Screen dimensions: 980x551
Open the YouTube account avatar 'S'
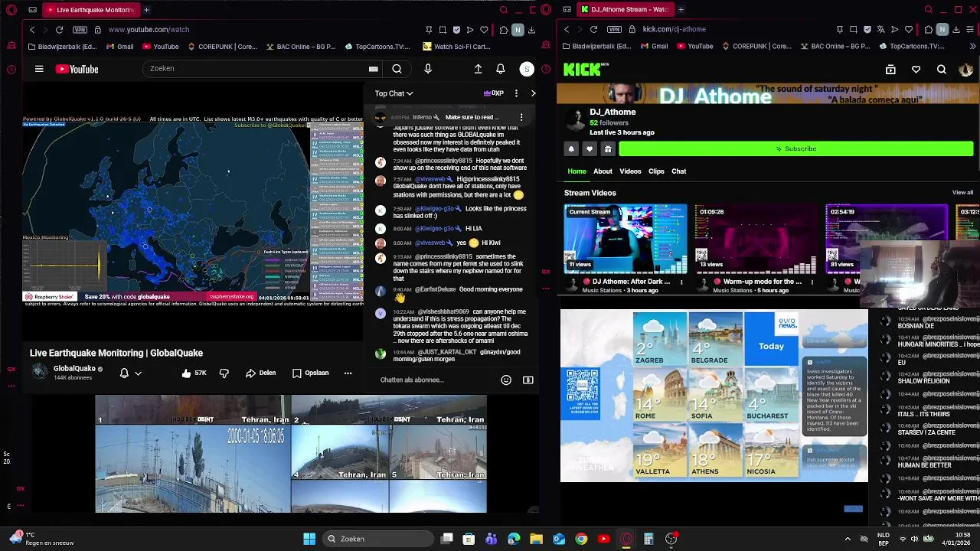coord(527,69)
